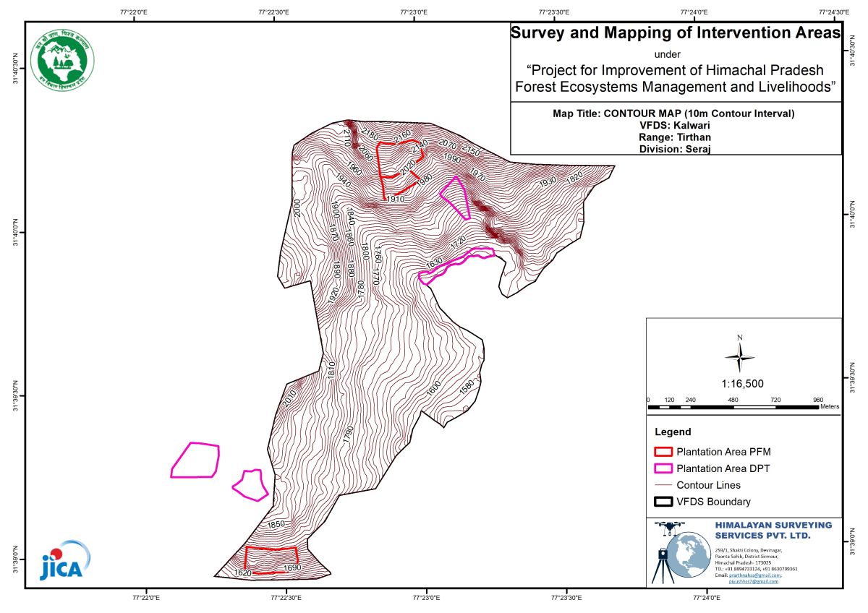Click the contour label '1920'
Image resolution: width=868 pixels, height=613 pixels.
[x=333, y=294]
